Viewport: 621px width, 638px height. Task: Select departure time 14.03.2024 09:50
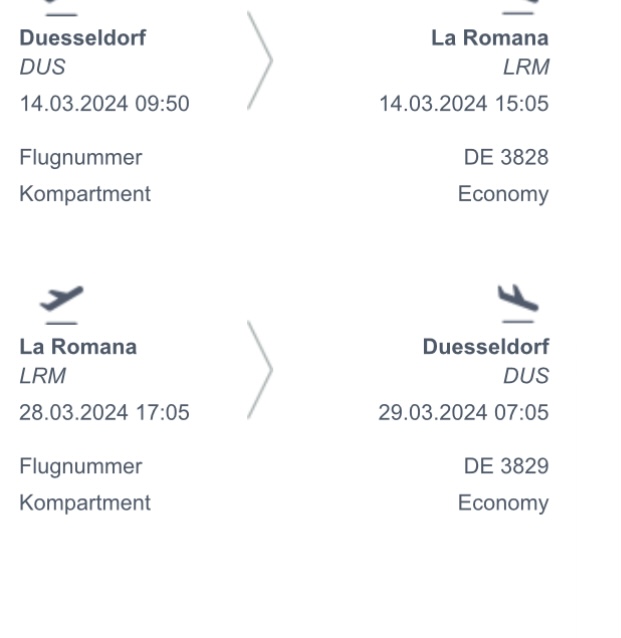[104, 103]
